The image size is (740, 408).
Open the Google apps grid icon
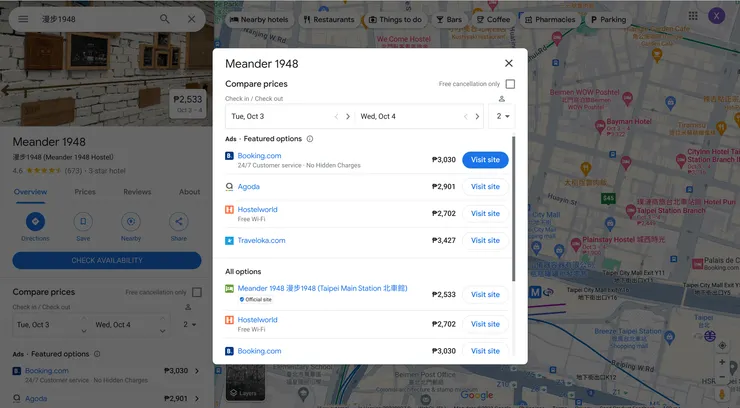(693, 16)
